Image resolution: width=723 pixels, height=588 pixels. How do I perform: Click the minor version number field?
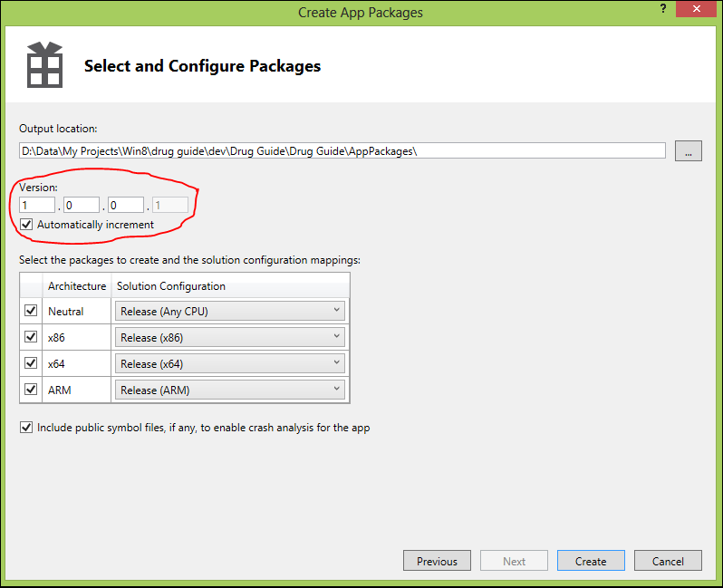point(81,206)
